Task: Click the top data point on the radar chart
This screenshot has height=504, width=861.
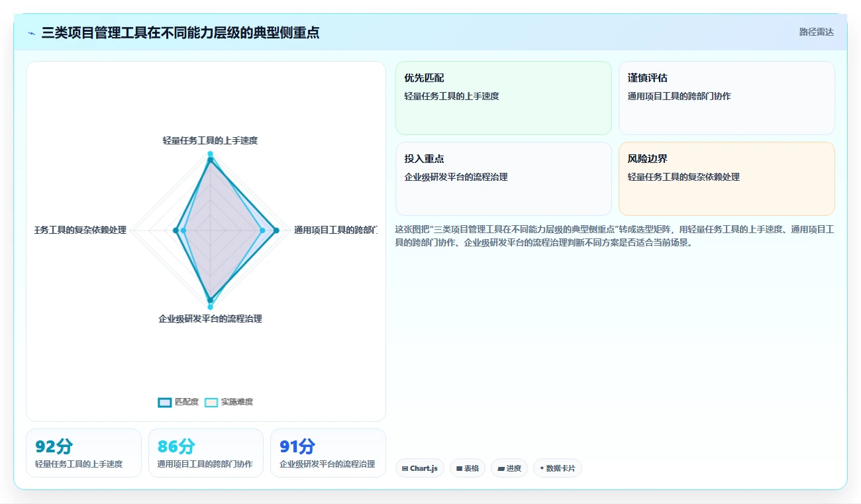Action: pos(210,154)
